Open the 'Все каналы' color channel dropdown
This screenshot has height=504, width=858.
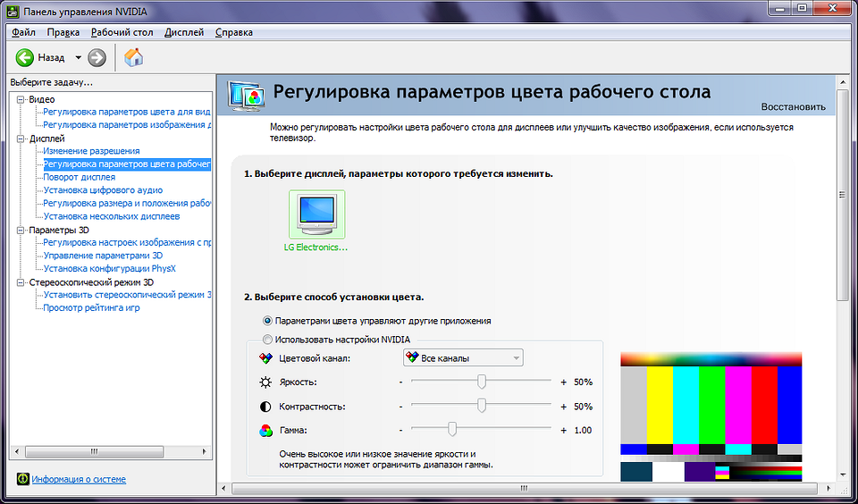click(463, 358)
